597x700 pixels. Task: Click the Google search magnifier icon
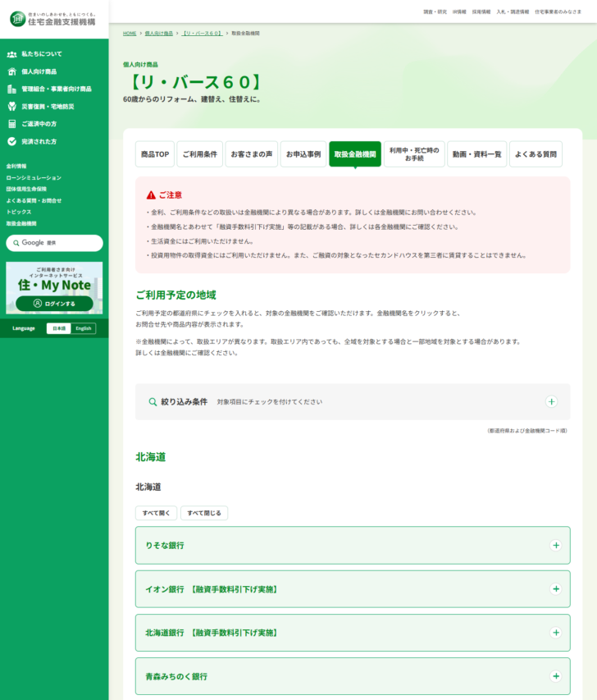tap(16, 243)
